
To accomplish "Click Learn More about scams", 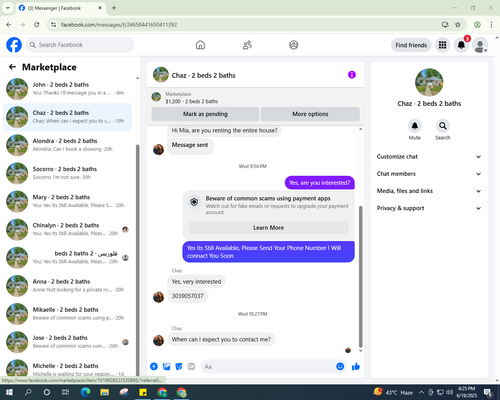I will click(x=268, y=228).
